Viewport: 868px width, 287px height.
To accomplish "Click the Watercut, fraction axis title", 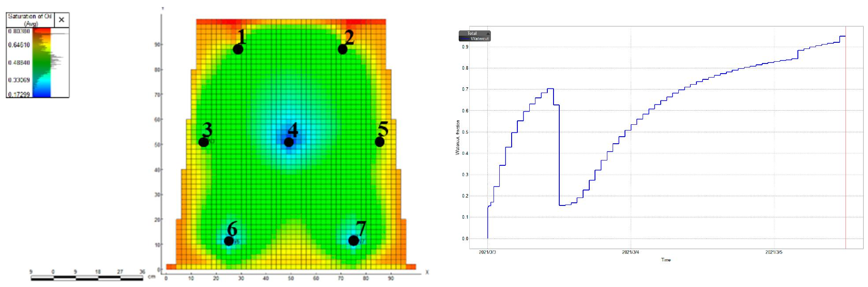I will click(457, 138).
